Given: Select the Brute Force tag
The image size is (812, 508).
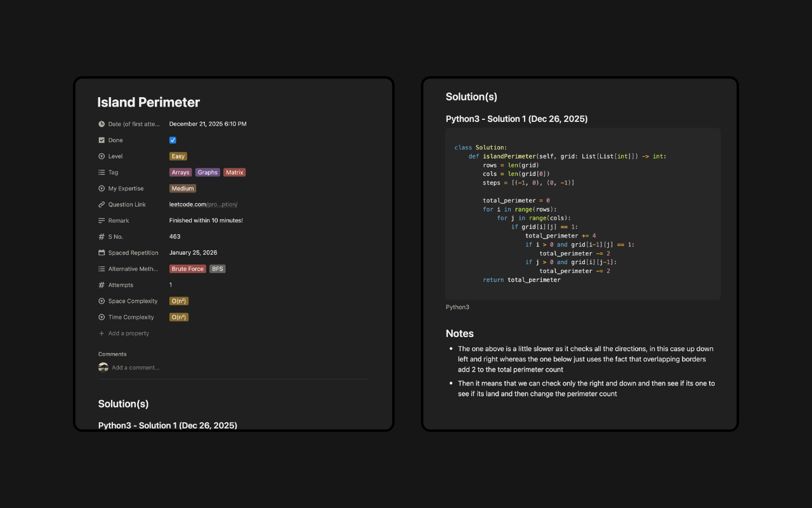Looking at the screenshot, I should tap(187, 269).
